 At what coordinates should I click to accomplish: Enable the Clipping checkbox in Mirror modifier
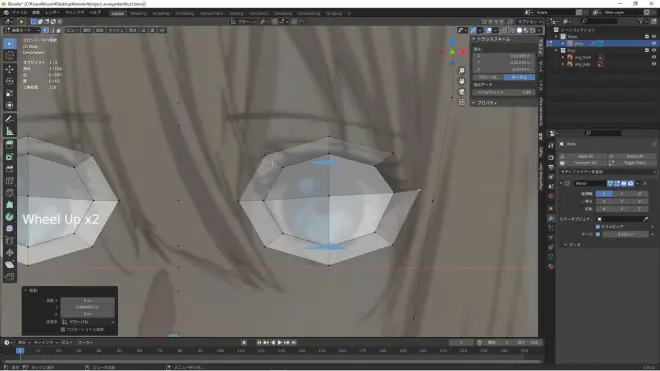pos(598,227)
